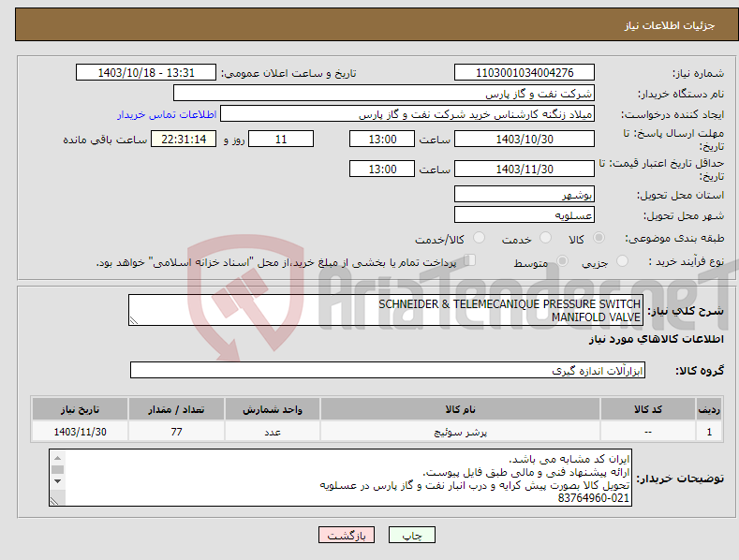739x560 pixels.
Task: Click the price validity time 13:00 field
Action: [382, 169]
